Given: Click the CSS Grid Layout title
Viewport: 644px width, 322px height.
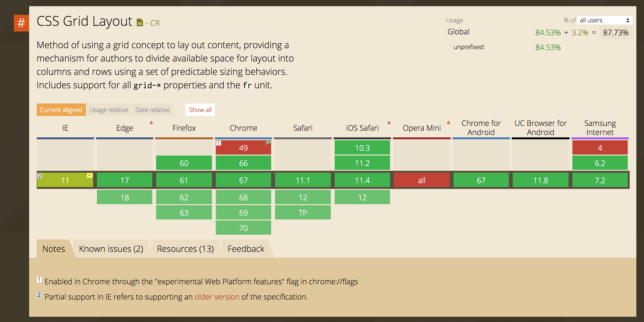Looking at the screenshot, I should pyautogui.click(x=84, y=21).
